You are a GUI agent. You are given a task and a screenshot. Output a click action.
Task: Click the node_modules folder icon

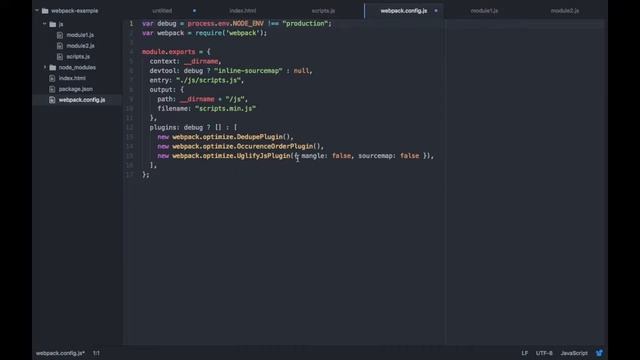click(x=53, y=67)
